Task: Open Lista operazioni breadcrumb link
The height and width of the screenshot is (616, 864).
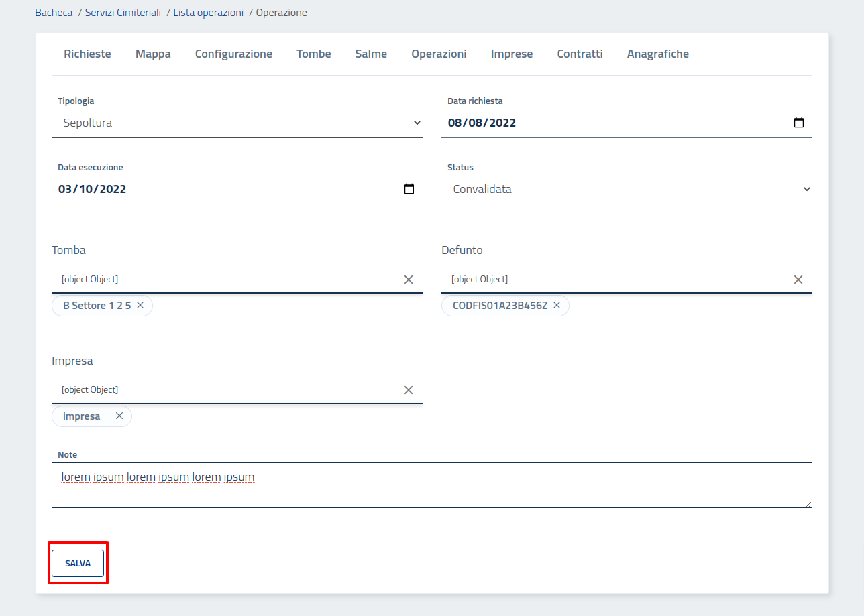Action: click(208, 13)
